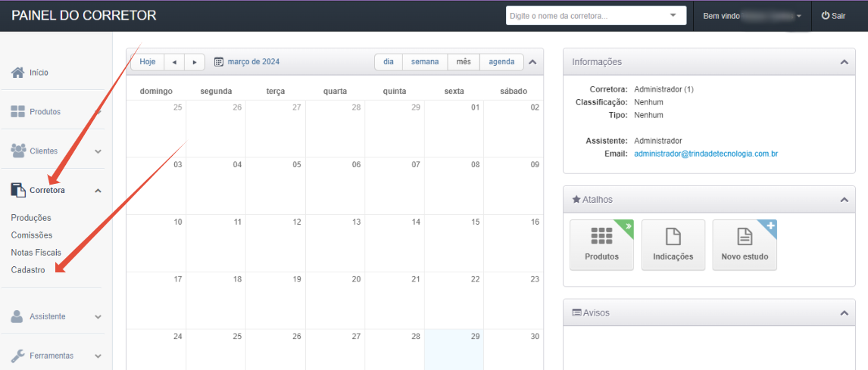
Task: Click the quarta column header
Action: tap(335, 92)
